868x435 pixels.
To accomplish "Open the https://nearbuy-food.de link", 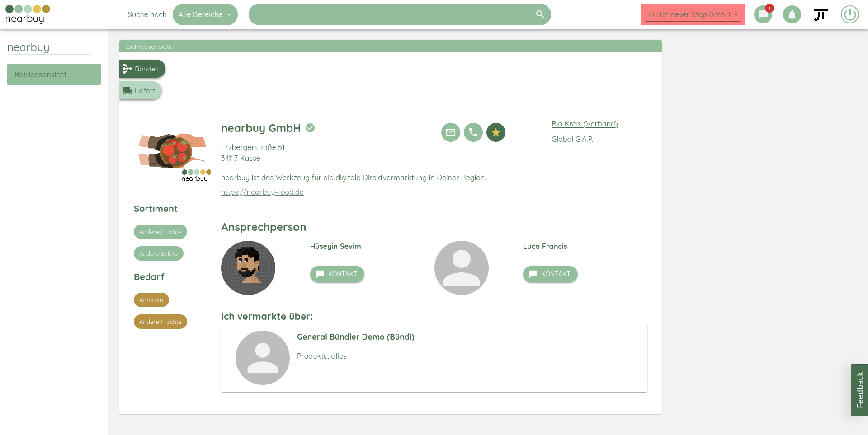I will pos(262,192).
